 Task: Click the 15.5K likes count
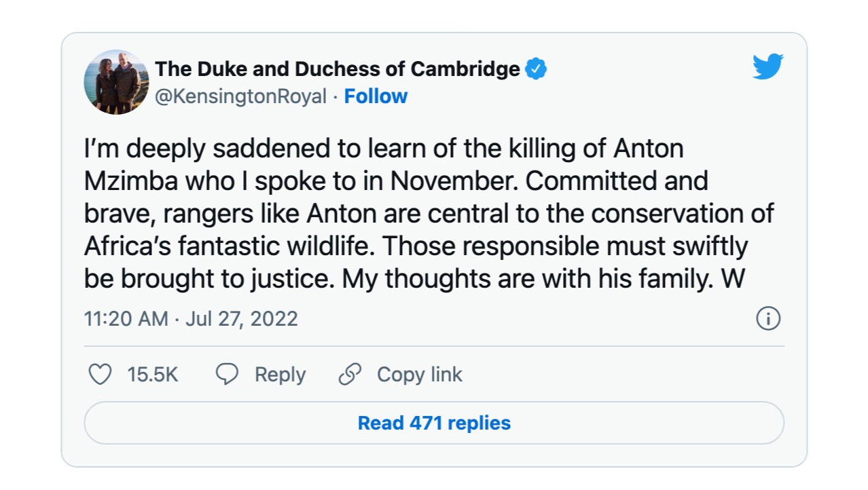153,375
